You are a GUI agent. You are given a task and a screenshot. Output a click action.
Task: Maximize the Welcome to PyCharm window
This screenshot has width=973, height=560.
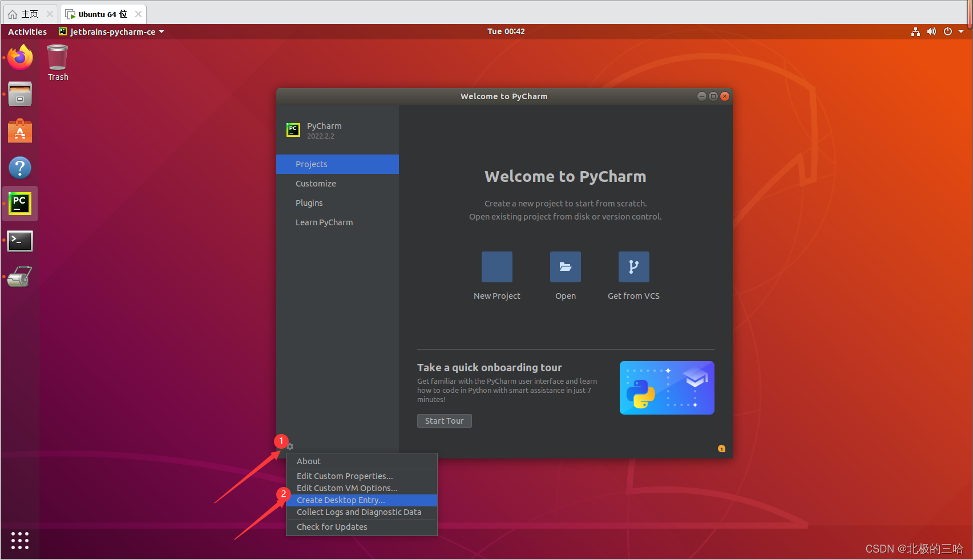[x=713, y=96]
